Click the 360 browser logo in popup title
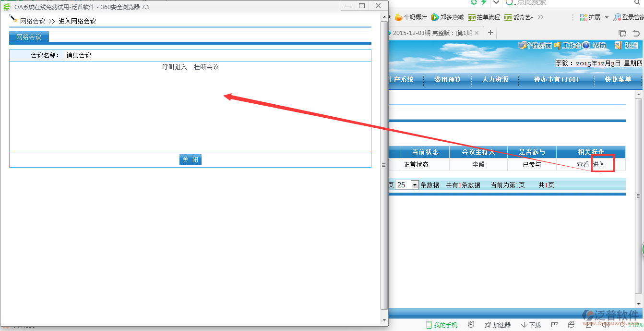 7,7
